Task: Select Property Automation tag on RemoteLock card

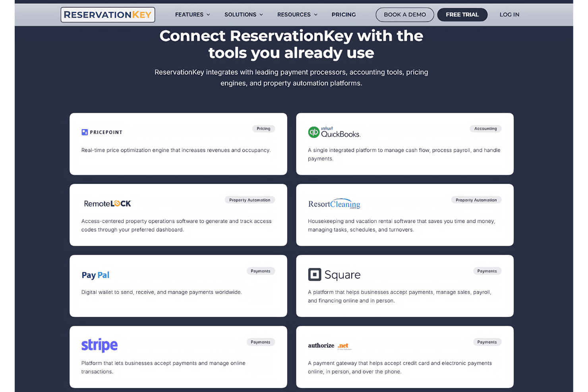Action: point(250,200)
